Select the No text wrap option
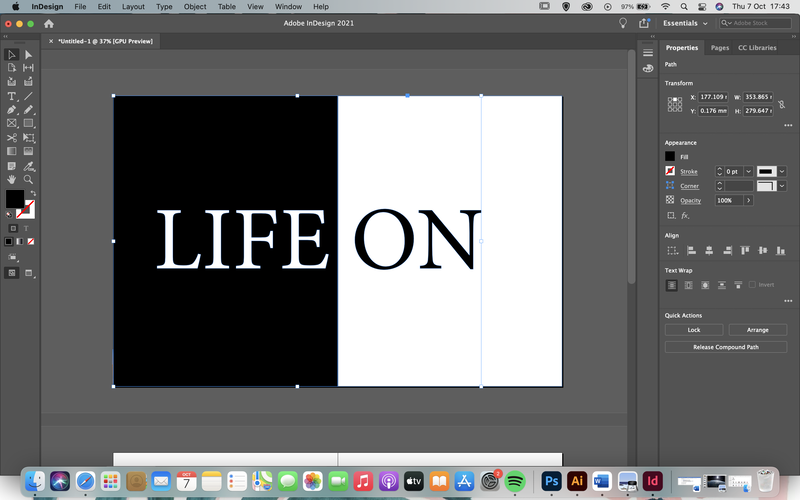Viewport: 800px width, 500px height. (x=671, y=285)
